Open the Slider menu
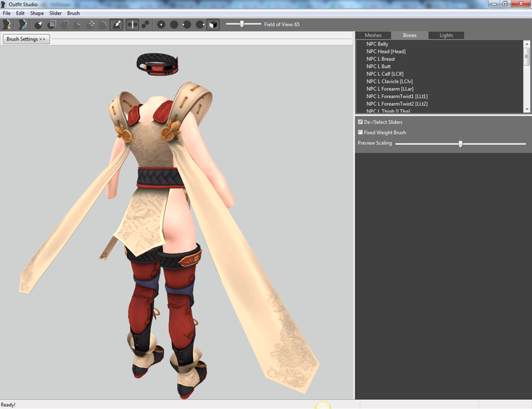This screenshot has width=532, height=409. point(55,13)
